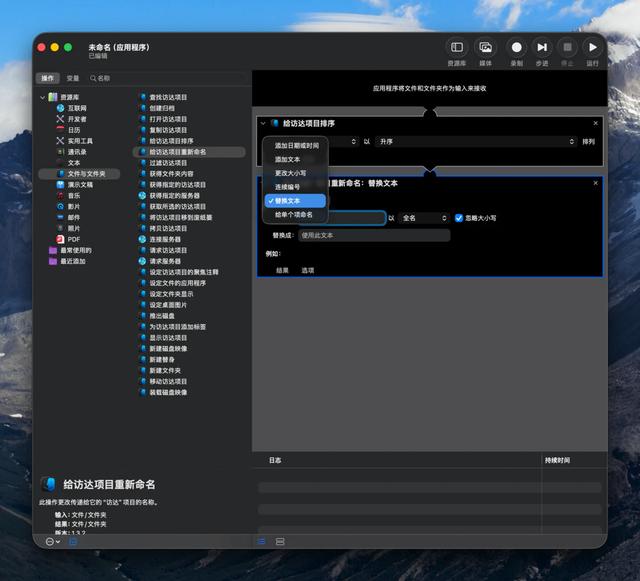Image resolution: width=640 pixels, height=581 pixels.
Task: Click the 持续时间 column header
Action: coord(557,461)
